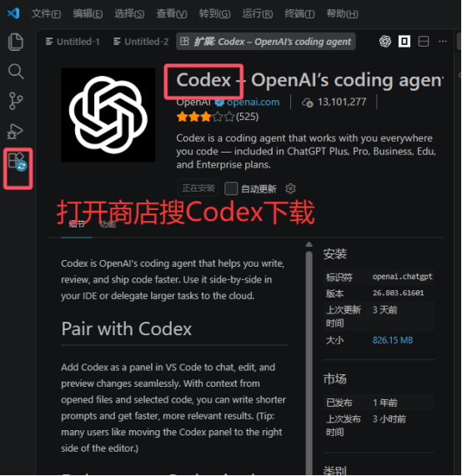Image resolution: width=462 pixels, height=476 pixels.
Task: Open the 转到(G) menu
Action: point(215,13)
